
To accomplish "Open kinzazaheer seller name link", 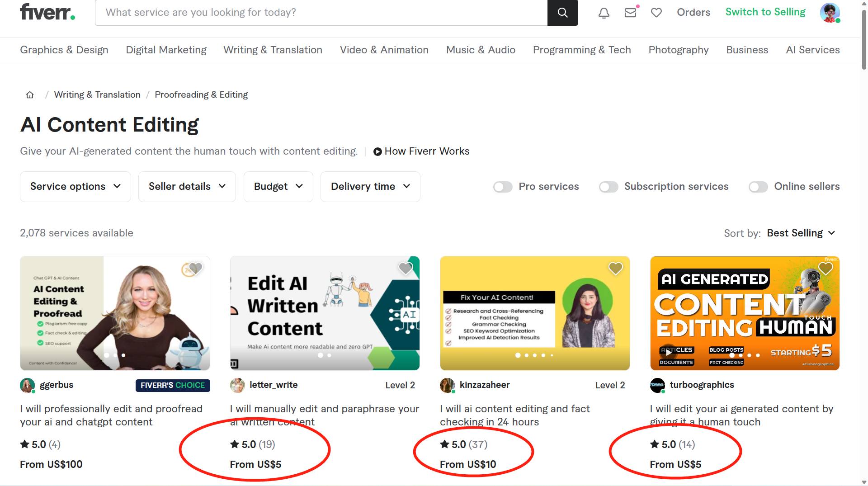I will pos(485,385).
